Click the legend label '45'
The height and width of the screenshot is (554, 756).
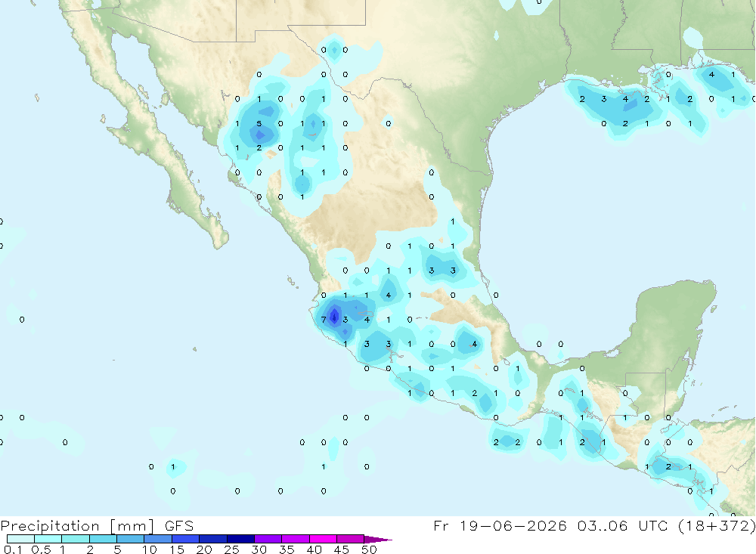click(x=342, y=549)
